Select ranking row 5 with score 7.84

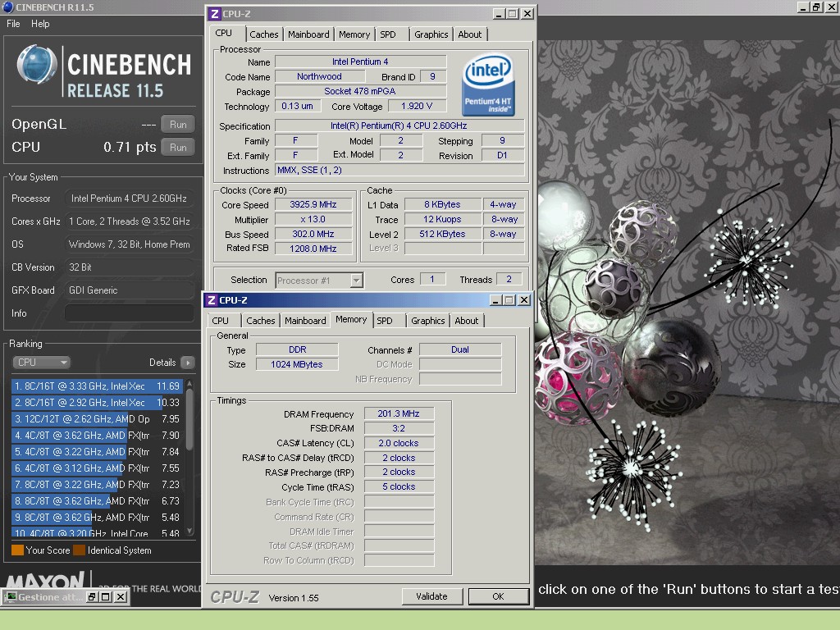tap(97, 452)
